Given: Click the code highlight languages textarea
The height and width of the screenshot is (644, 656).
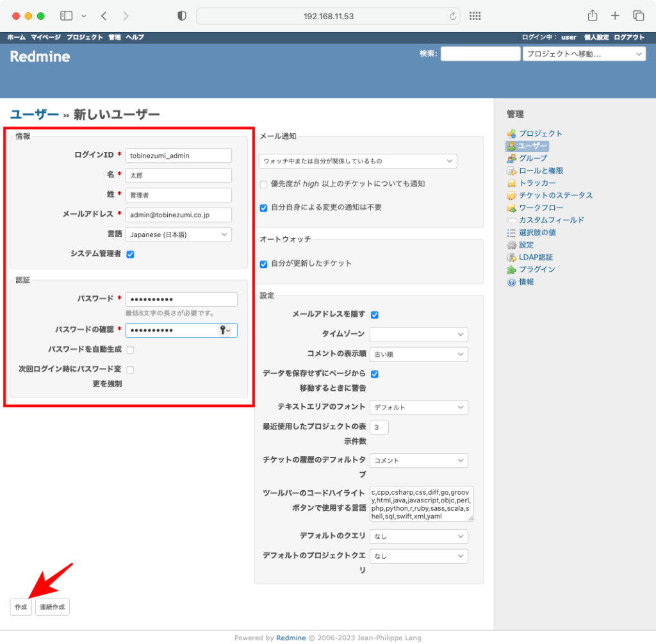Looking at the screenshot, I should pos(422,504).
